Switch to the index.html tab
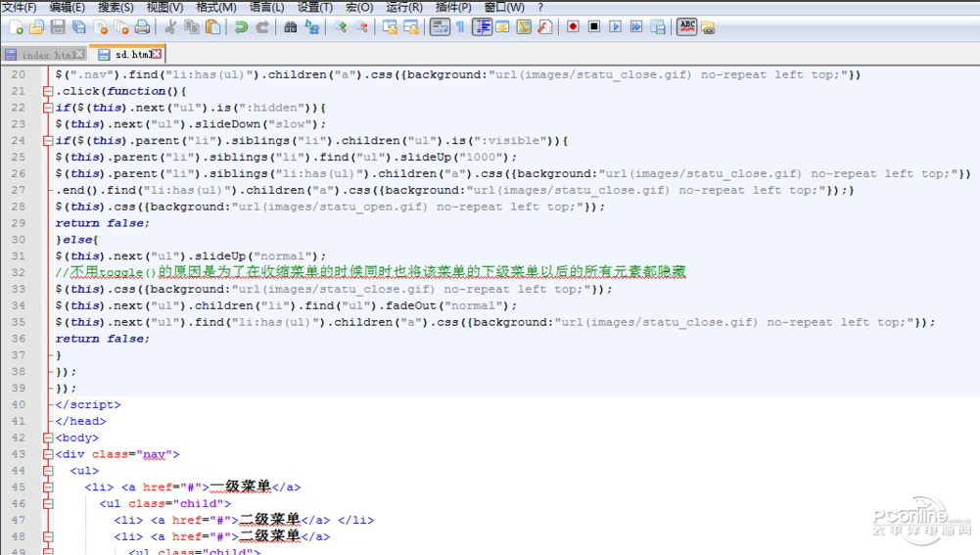 coord(45,55)
